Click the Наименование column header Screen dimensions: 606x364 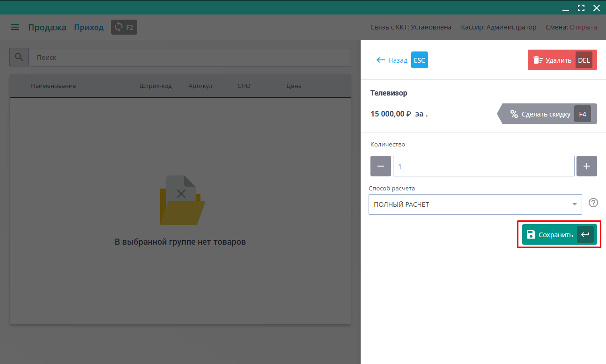(53, 86)
